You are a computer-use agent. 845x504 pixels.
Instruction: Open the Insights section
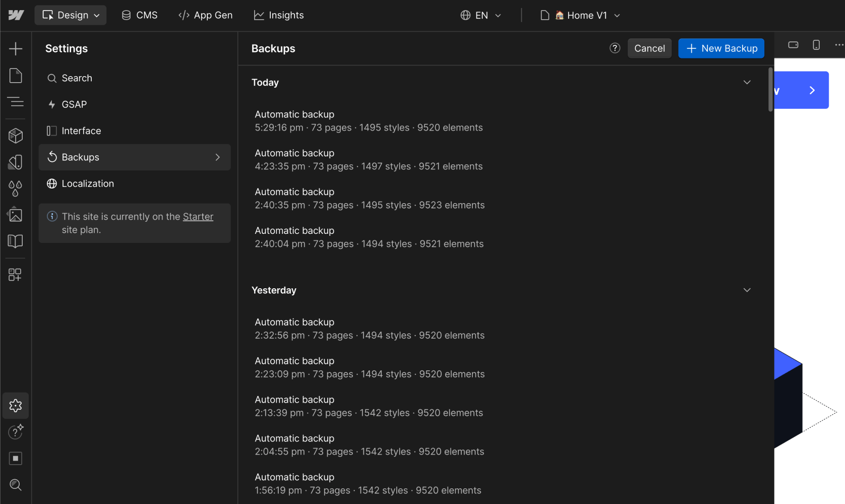pyautogui.click(x=279, y=15)
